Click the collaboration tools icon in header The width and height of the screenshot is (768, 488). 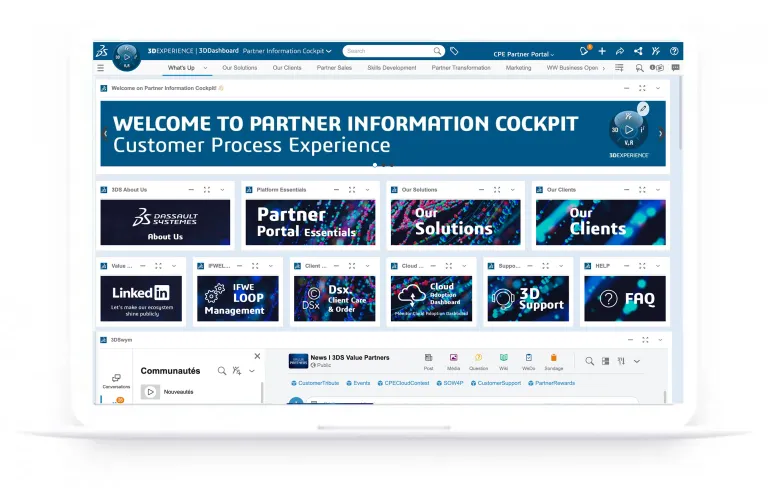(656, 51)
